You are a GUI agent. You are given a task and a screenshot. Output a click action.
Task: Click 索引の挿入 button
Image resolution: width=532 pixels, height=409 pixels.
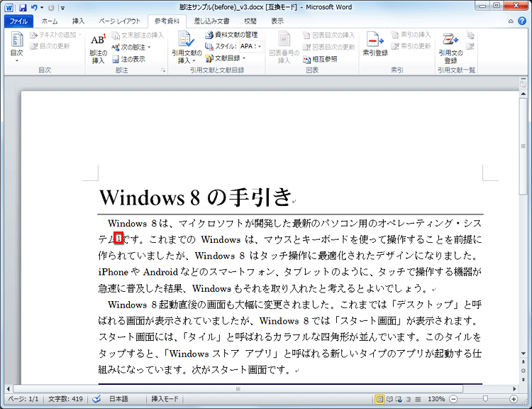coord(411,35)
